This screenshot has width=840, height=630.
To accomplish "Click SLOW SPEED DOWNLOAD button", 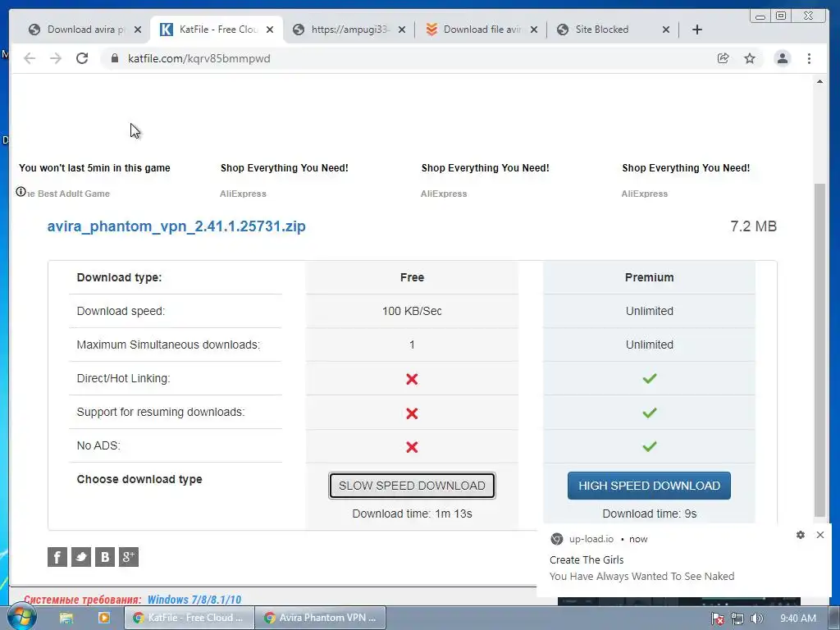I will pos(412,486).
